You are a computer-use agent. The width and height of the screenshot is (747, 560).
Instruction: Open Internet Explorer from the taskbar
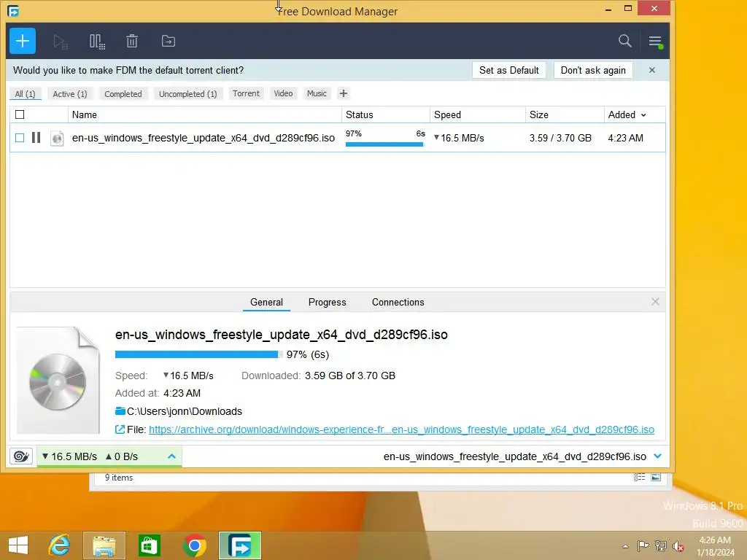[59, 545]
